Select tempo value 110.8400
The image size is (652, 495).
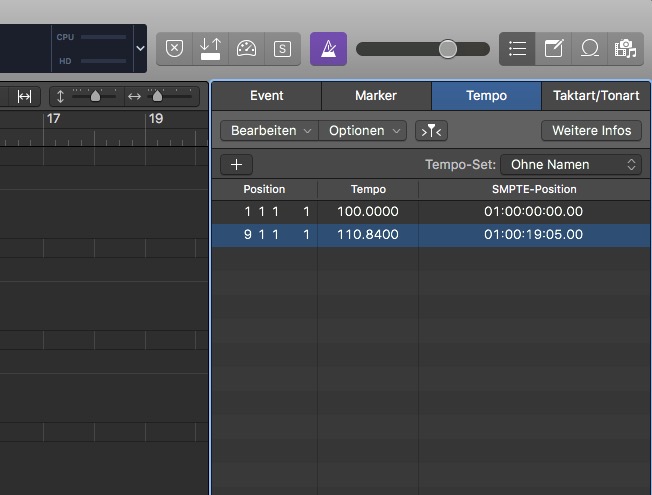[x=368, y=235]
